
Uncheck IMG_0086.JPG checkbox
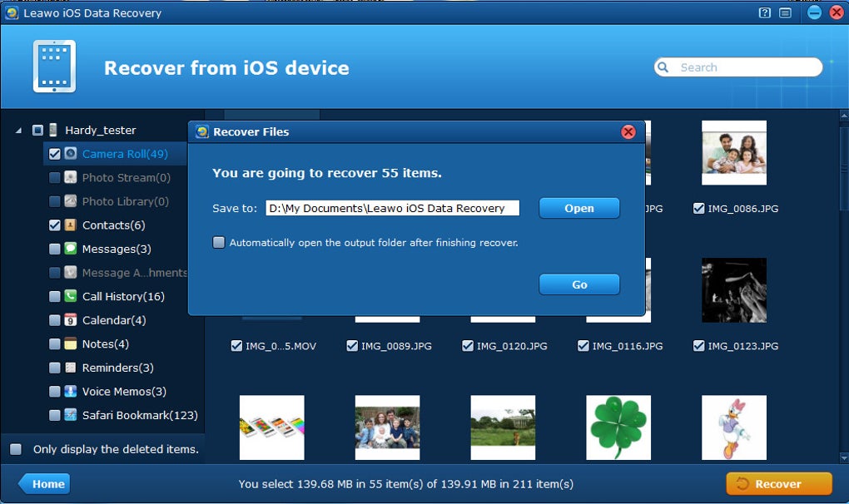(698, 208)
